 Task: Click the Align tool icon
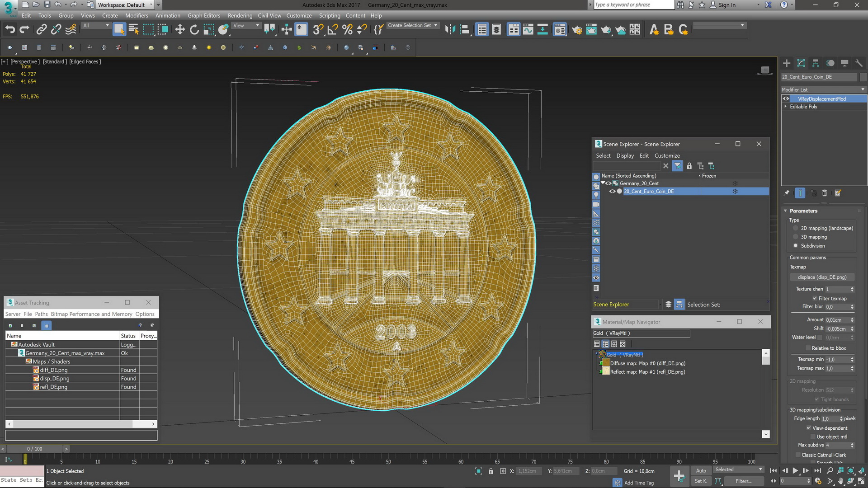464,30
